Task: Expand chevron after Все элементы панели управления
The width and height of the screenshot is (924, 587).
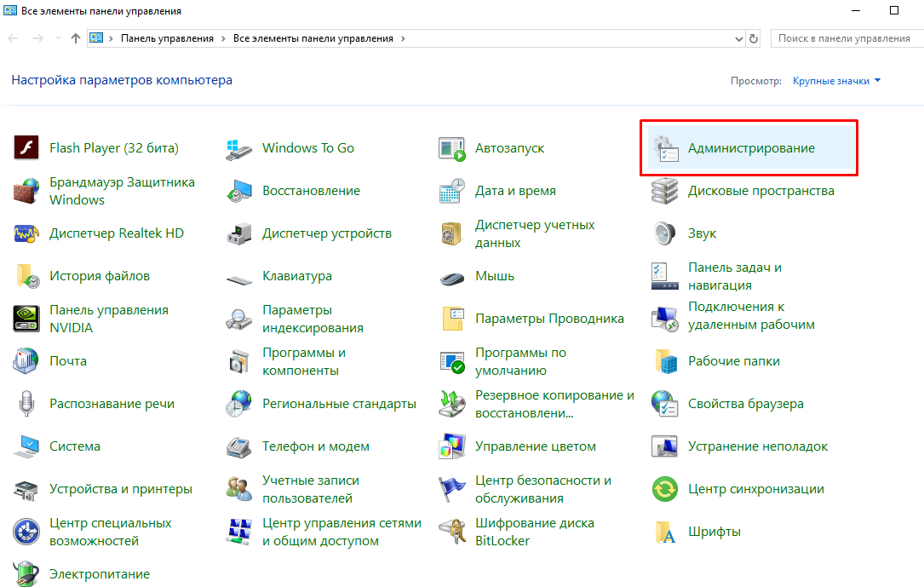Action: click(x=403, y=39)
